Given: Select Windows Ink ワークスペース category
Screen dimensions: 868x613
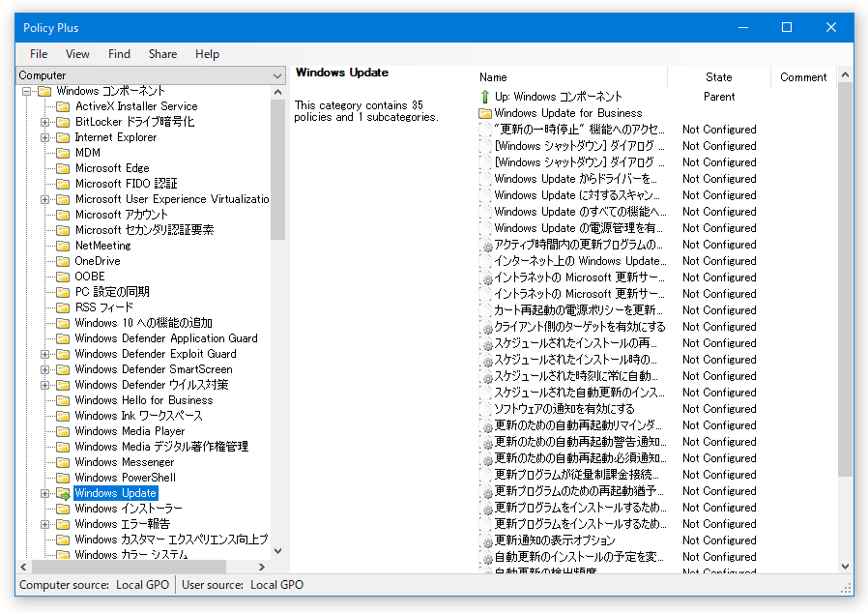Looking at the screenshot, I should [x=139, y=416].
